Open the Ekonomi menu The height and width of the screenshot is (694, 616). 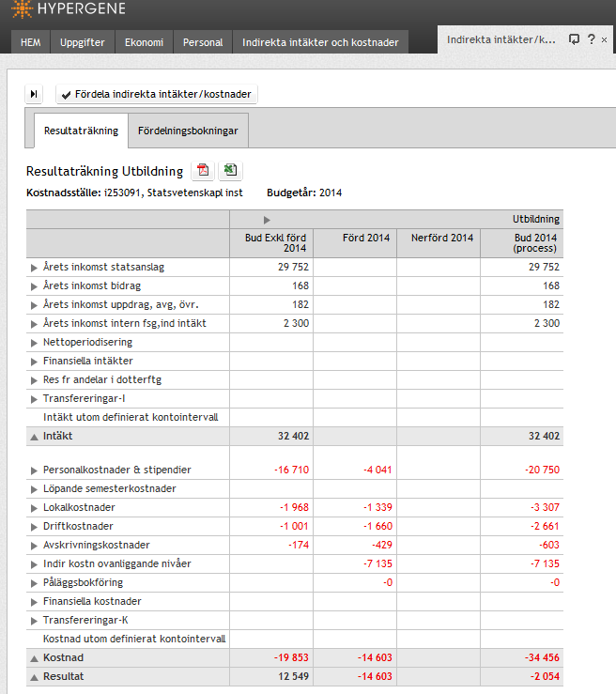[x=144, y=42]
